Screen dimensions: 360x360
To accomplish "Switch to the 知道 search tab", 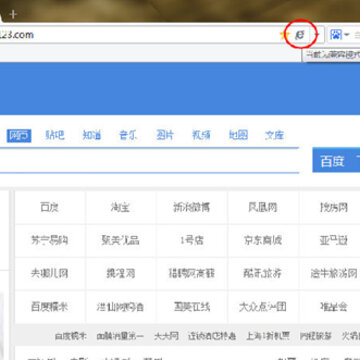I will [92, 135].
